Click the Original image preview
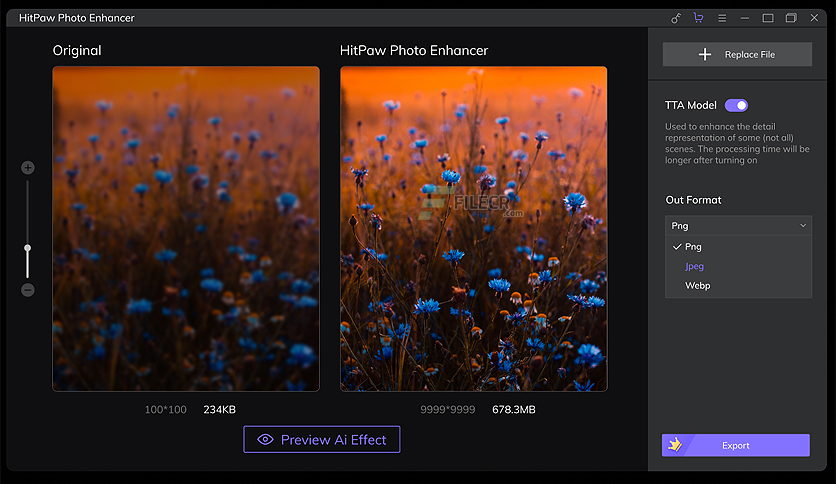The width and height of the screenshot is (836, 484). click(x=186, y=229)
